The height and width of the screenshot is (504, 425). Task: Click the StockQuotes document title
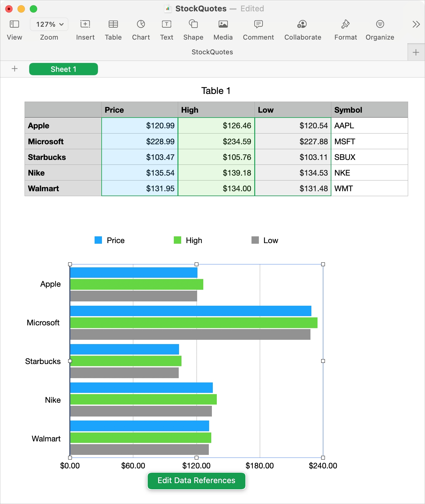click(x=201, y=9)
